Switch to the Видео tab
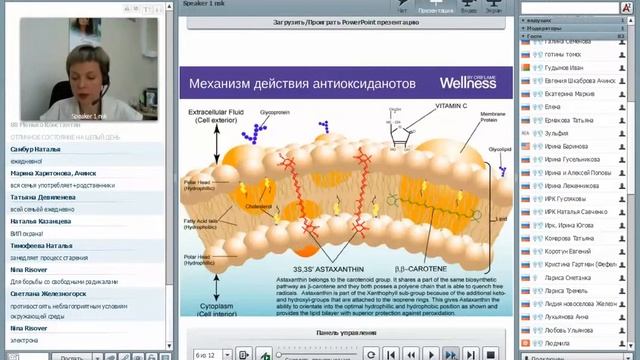The height and width of the screenshot is (360, 640). tap(468, 6)
